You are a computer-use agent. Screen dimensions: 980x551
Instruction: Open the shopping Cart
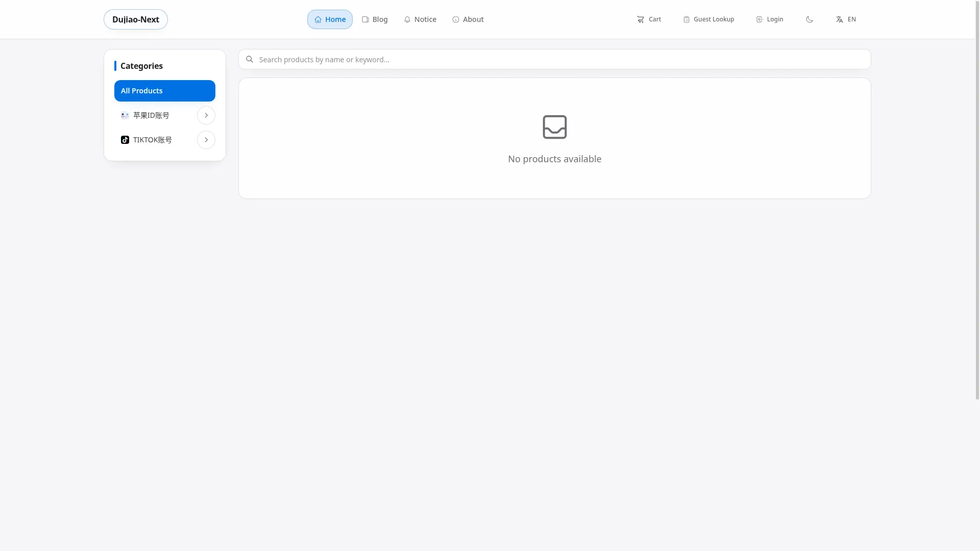(649, 19)
